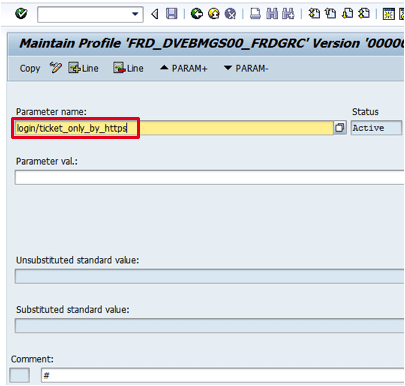
Task: Click the Find Next binoculars icon
Action: (288, 14)
